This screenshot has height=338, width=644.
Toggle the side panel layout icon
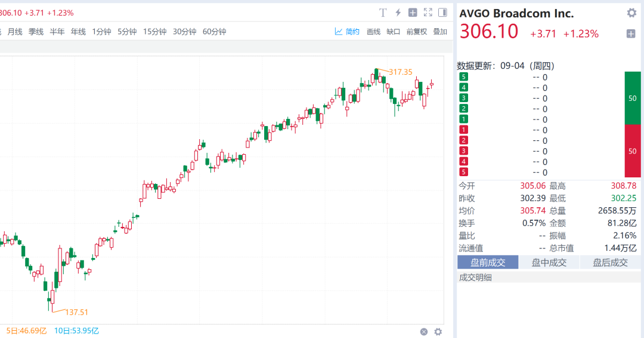point(442,13)
